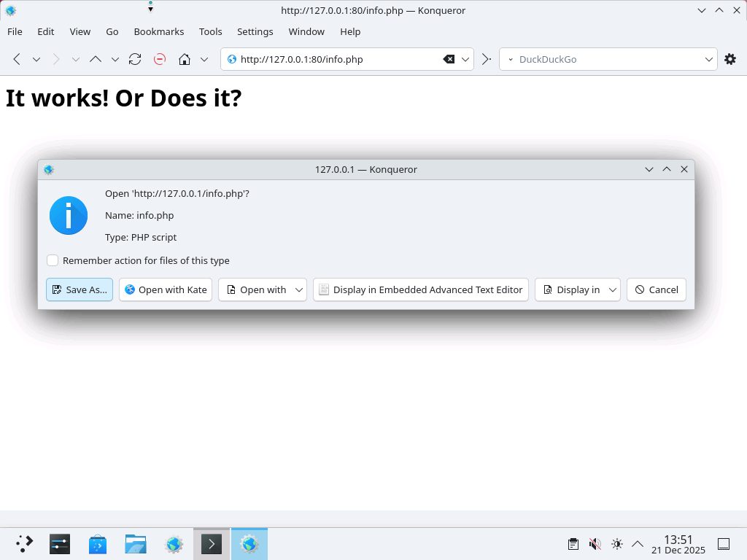Enable Remember action for files checkbox
The height and width of the screenshot is (560, 747).
pyautogui.click(x=53, y=260)
